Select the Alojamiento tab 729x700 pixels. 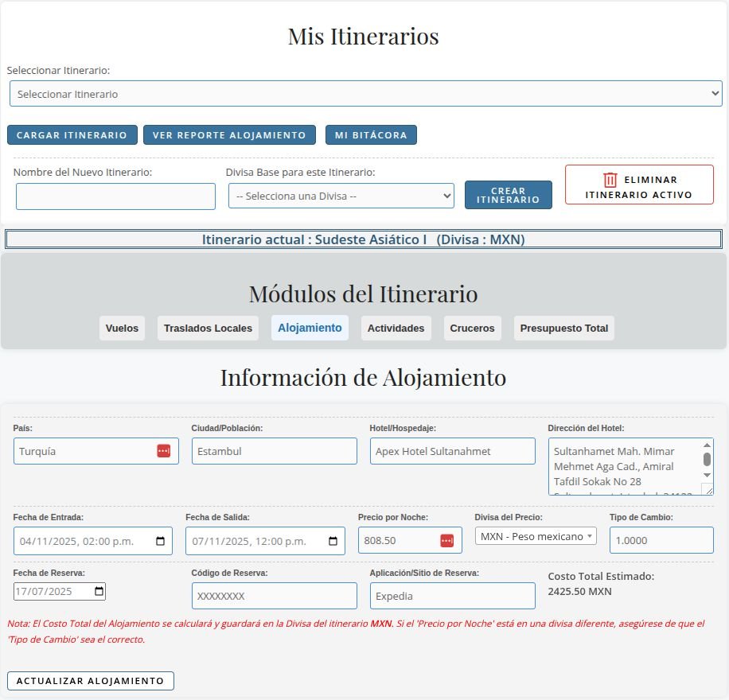(x=310, y=328)
